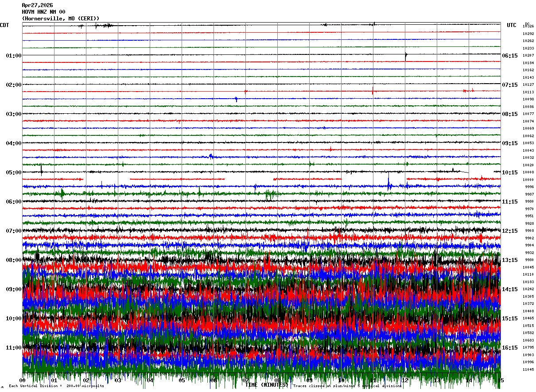
Task: Click the 11:00 CDT time label
Action: (14, 348)
